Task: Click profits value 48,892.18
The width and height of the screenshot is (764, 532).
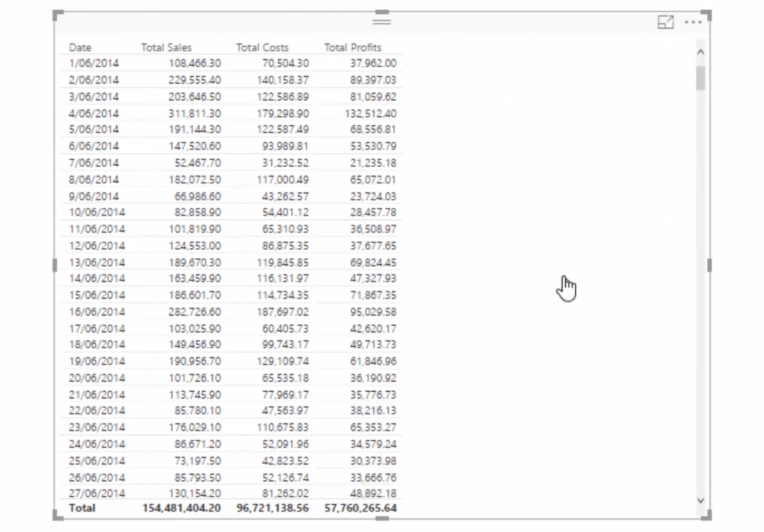Action: click(x=374, y=493)
